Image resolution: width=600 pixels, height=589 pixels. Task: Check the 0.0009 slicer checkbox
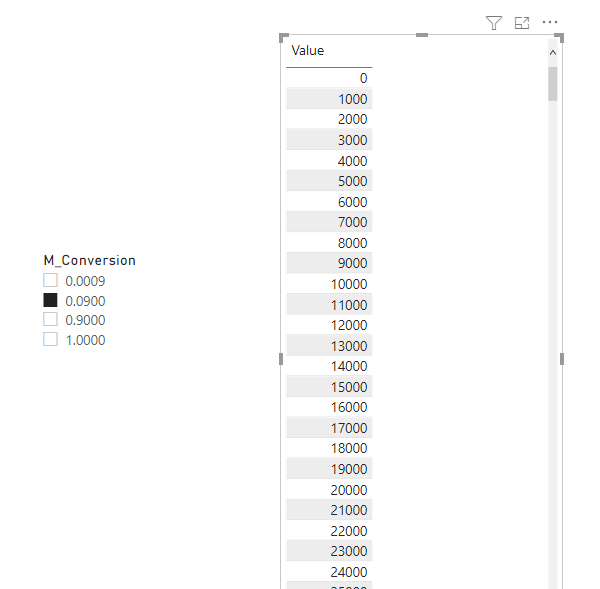(x=50, y=280)
